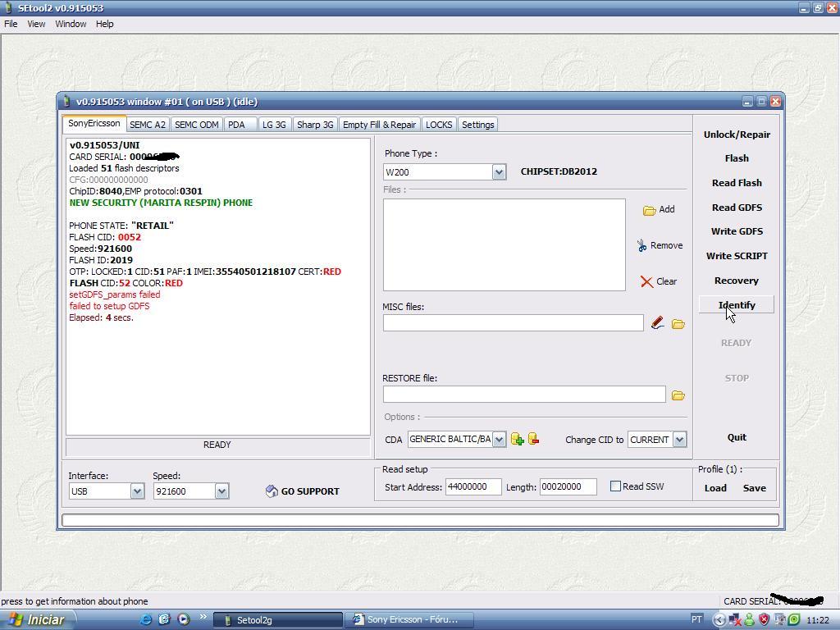Click the bottom progress bar
The image size is (840, 630).
[421, 520]
